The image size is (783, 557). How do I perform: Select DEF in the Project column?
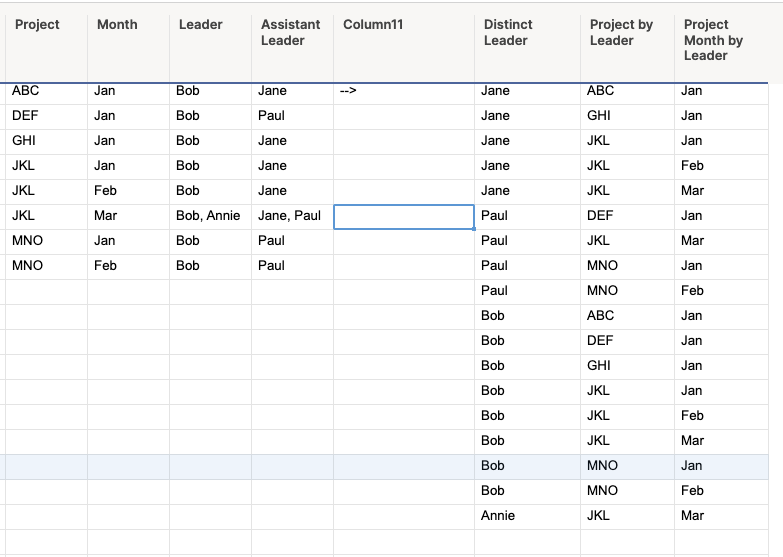tap(26, 116)
